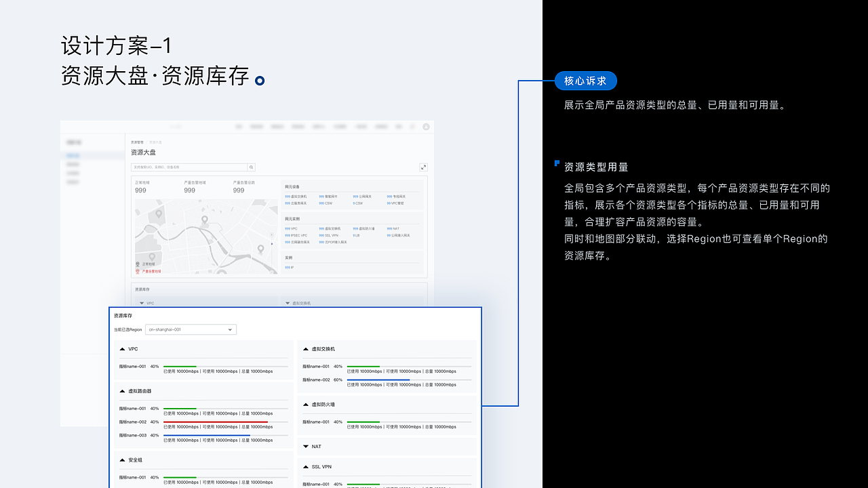Click the blue 核心诉求 badge

click(585, 81)
